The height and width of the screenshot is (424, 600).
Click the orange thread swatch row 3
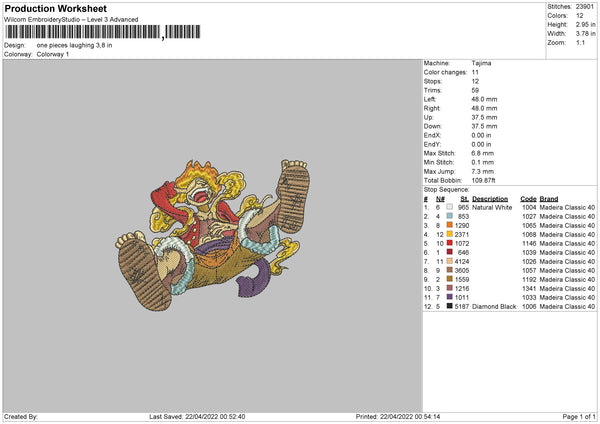pos(449,225)
